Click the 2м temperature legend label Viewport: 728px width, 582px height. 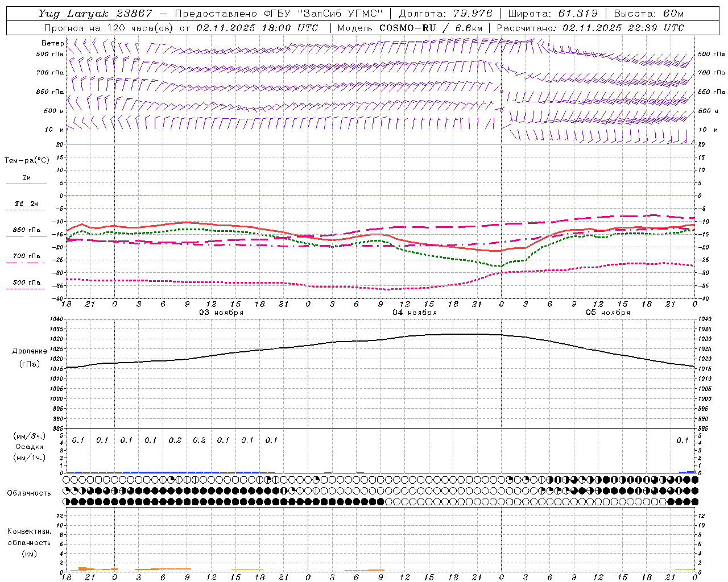click(x=27, y=178)
